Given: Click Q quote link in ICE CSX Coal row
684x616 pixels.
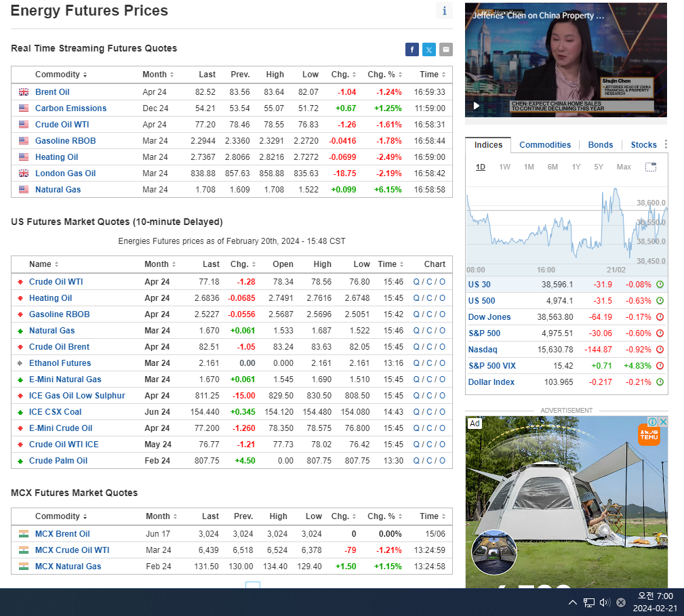Looking at the screenshot, I should [416, 412].
